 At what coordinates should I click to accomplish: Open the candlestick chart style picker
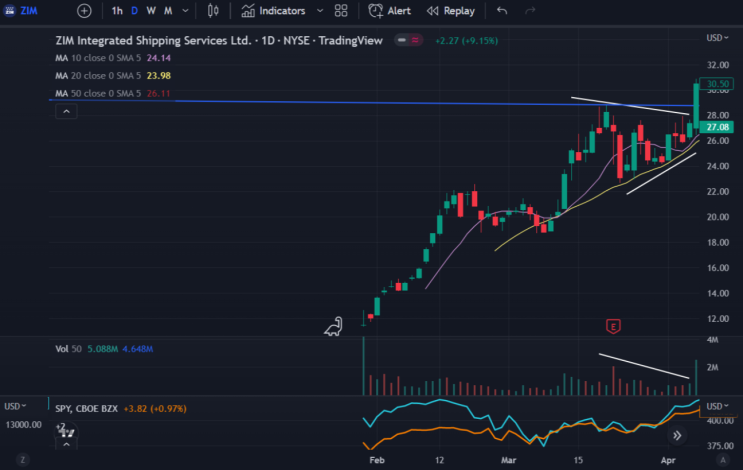[213, 10]
